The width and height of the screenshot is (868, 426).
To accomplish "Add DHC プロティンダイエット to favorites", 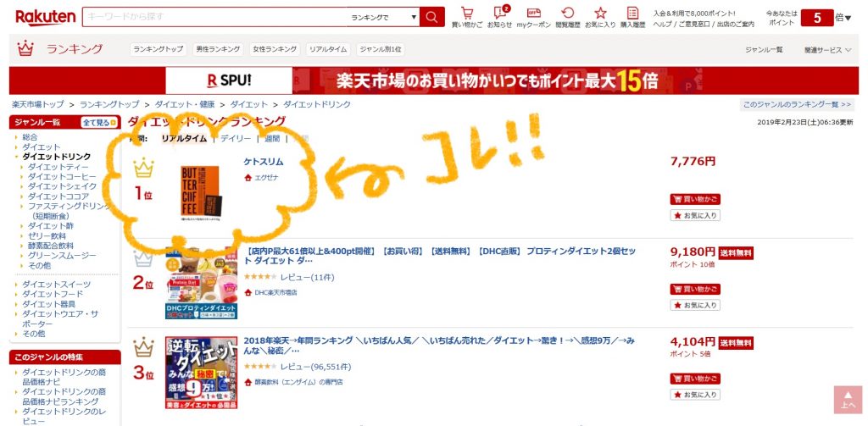I will click(x=695, y=305).
